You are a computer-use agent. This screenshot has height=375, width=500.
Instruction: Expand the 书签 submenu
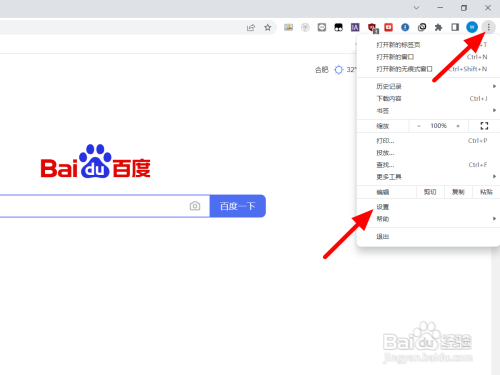(428, 110)
